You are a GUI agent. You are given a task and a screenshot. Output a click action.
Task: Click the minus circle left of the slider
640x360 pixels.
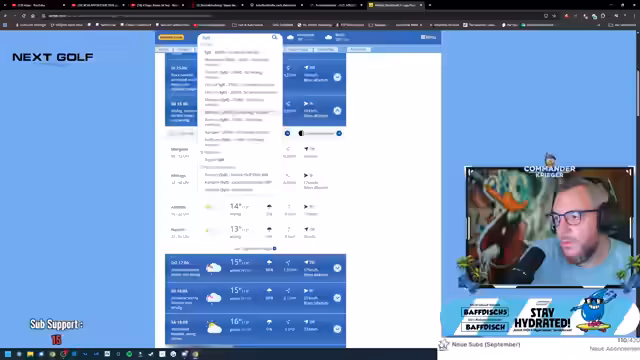[287, 133]
